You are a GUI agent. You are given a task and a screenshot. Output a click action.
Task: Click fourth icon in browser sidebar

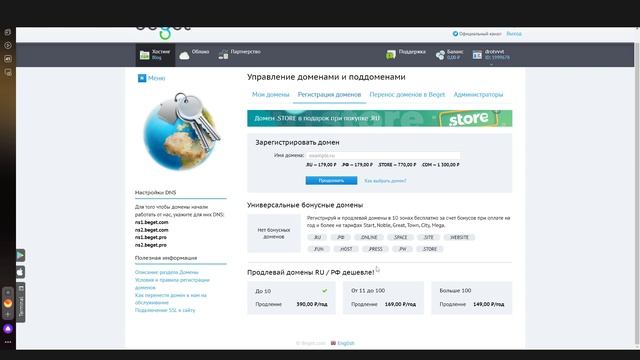pyautogui.click(x=8, y=73)
